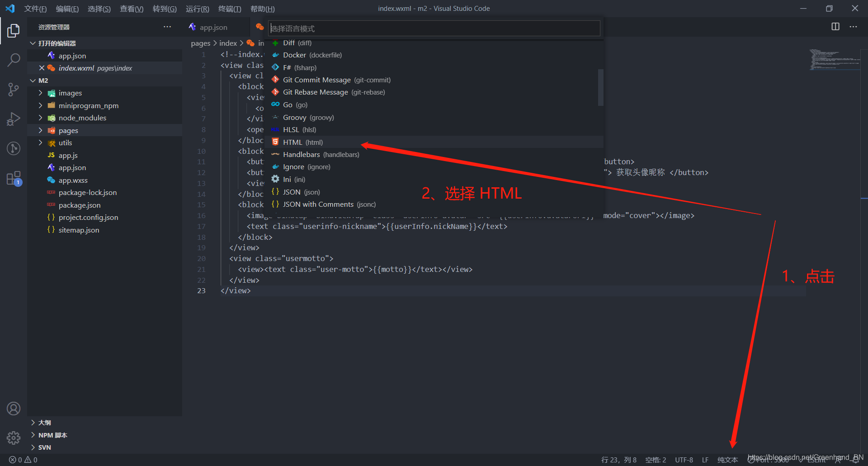
Task: Select JSON with Comments language mode
Action: point(434,204)
